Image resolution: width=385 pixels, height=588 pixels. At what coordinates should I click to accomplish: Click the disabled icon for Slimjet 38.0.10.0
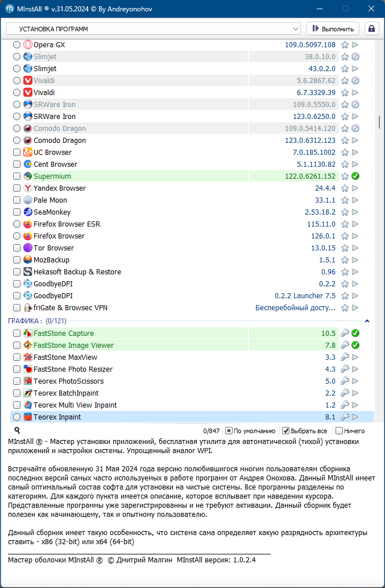355,57
